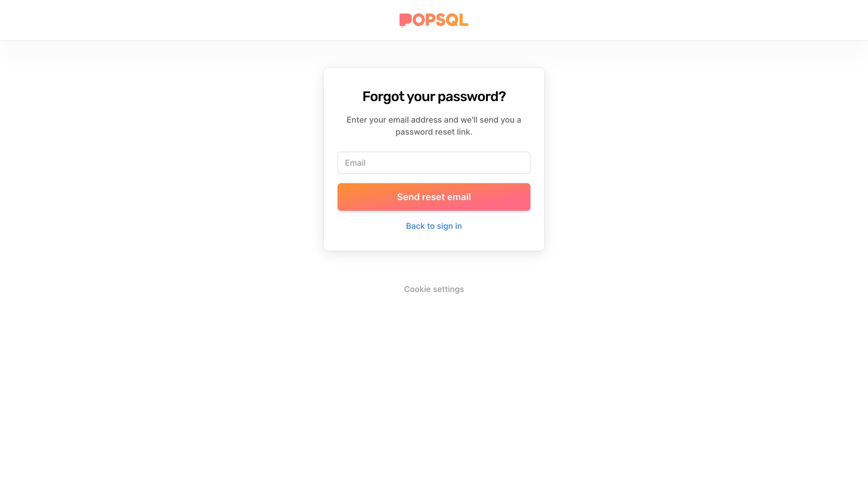The image size is (868, 499).
Task: Focus the Email input field
Action: coord(434,163)
